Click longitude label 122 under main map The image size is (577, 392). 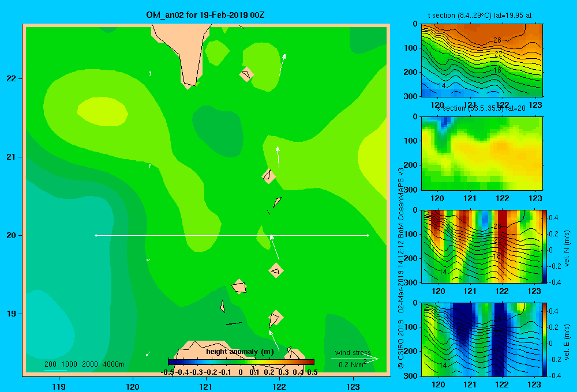pos(279,386)
